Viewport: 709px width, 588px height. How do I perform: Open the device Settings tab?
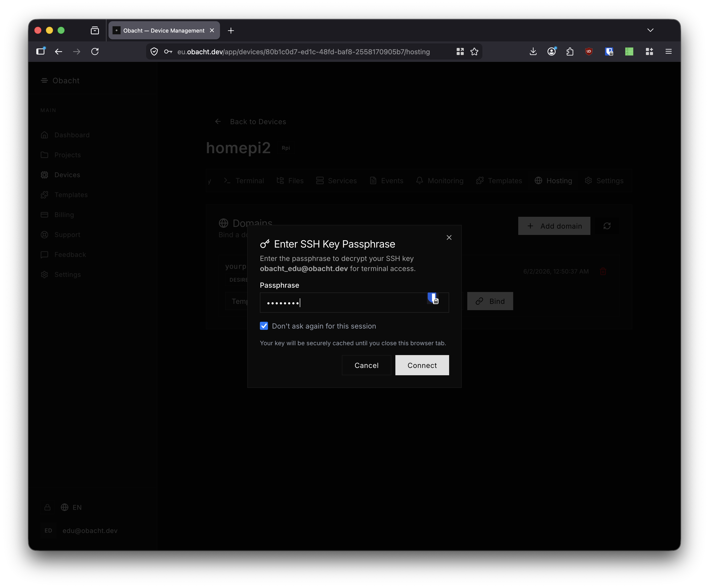[604, 181]
